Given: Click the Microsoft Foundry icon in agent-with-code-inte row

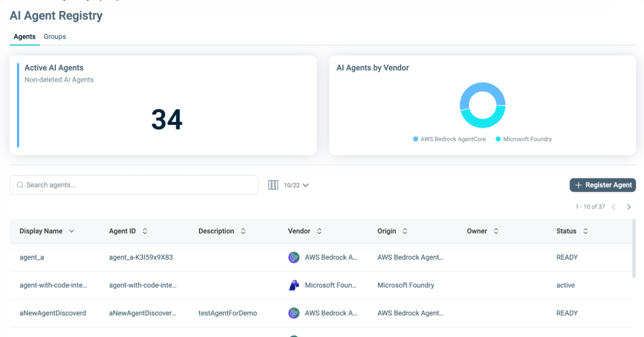Looking at the screenshot, I should [294, 285].
